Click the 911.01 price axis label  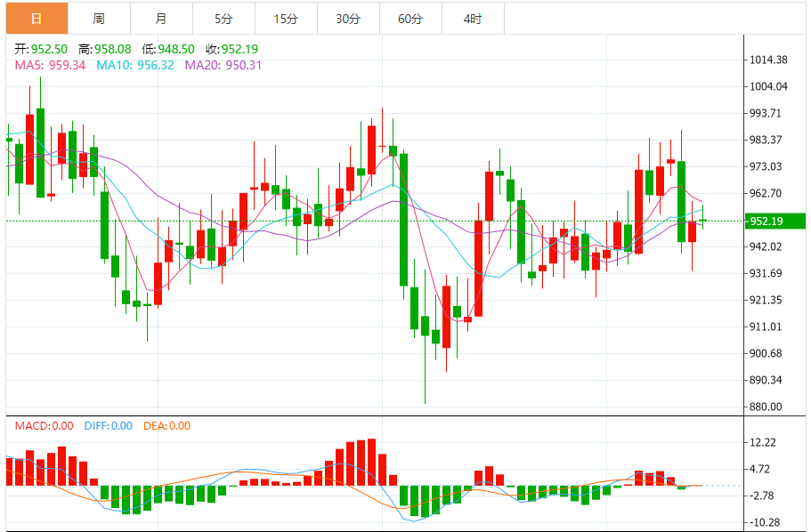coord(766,326)
